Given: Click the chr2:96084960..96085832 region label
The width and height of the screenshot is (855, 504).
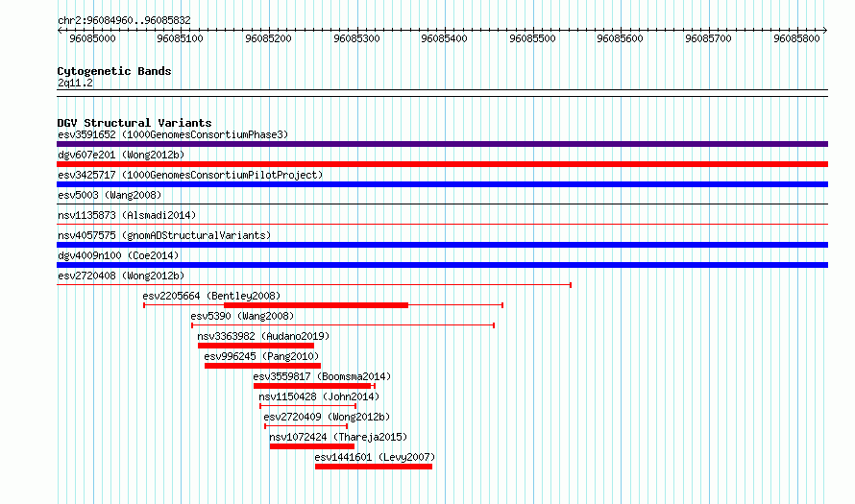Looking at the screenshot, I should pos(124,20).
